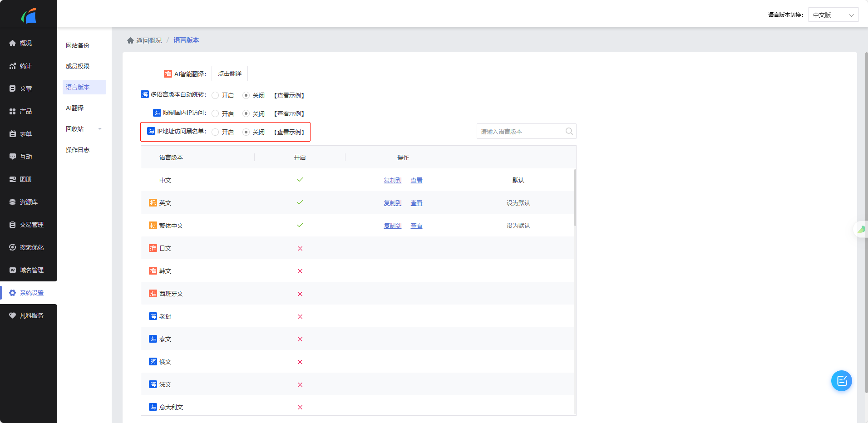
Task: Click the W icon beside 域名管理
Action: point(13,270)
